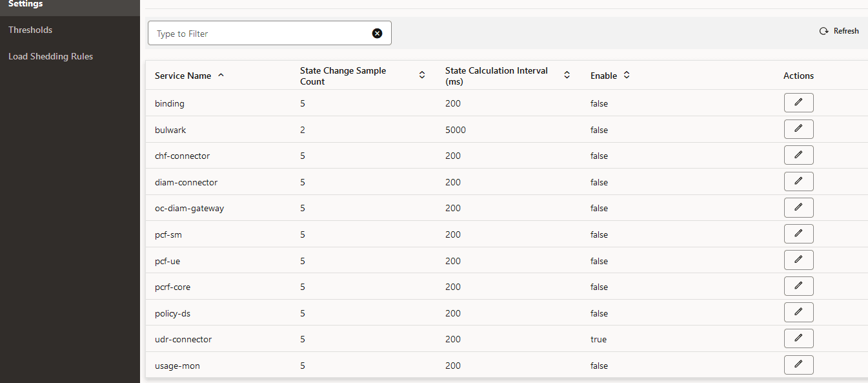Edit the udr-connector service settings

[798, 338]
